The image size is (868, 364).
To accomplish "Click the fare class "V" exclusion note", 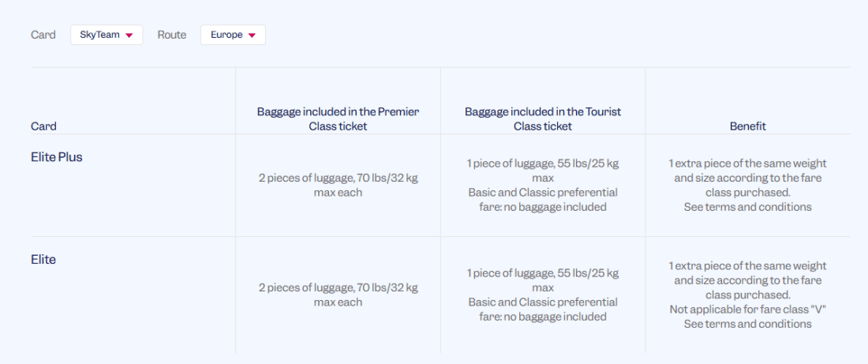I will click(747, 310).
